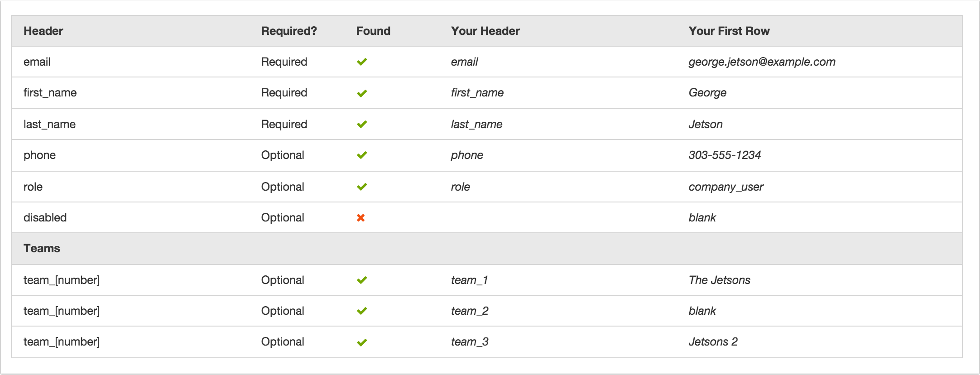Select the Header column title
Viewport: 980px width, 375px height.
pyautogui.click(x=43, y=31)
